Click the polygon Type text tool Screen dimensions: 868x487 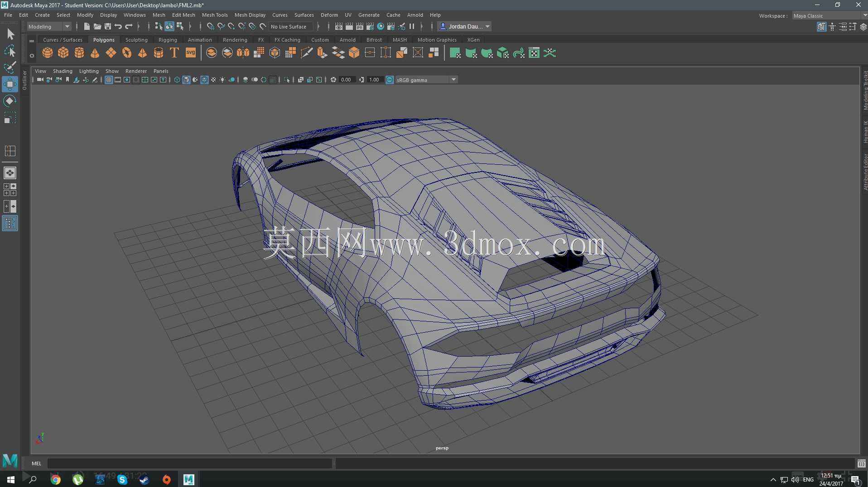click(174, 53)
